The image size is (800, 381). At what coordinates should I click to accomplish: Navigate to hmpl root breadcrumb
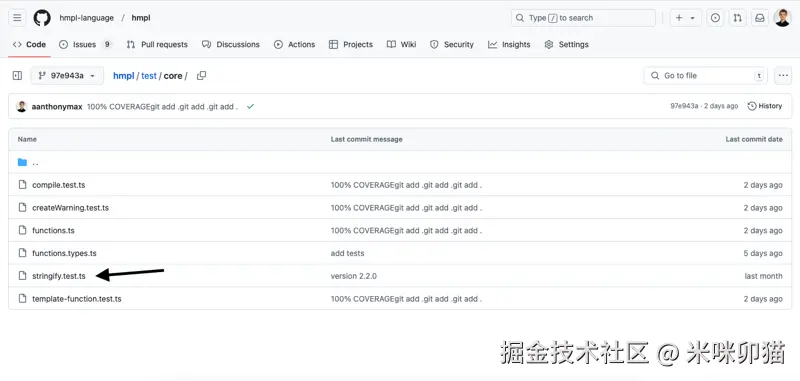(x=123, y=75)
